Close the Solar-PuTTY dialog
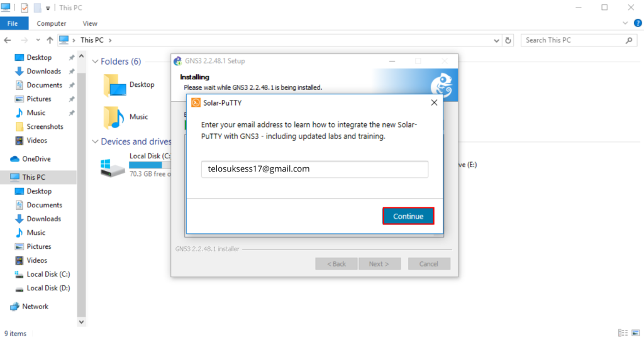 coord(434,102)
